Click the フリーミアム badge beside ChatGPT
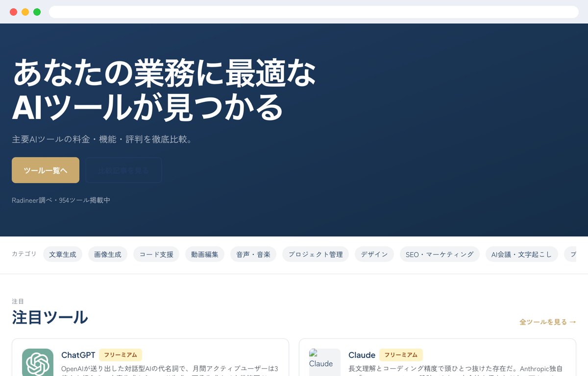Viewport: 588px width, 376px height. (x=121, y=355)
